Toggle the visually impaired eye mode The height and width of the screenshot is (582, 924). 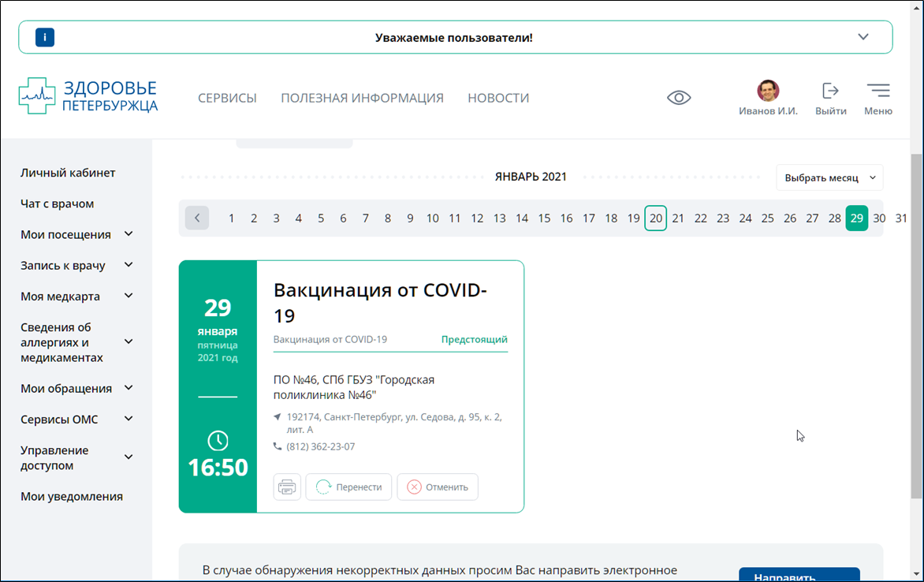click(x=679, y=97)
